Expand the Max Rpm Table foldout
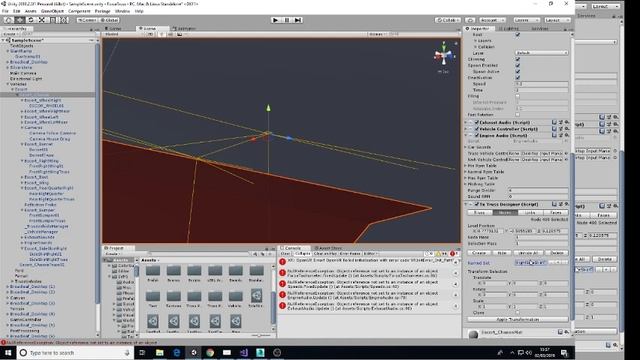This screenshot has width=640, height=360. (466, 178)
